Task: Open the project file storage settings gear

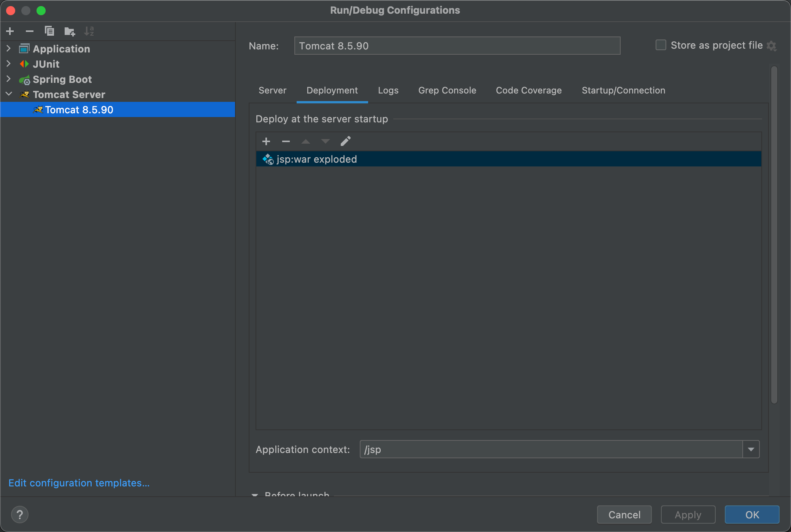Action: coord(772,46)
